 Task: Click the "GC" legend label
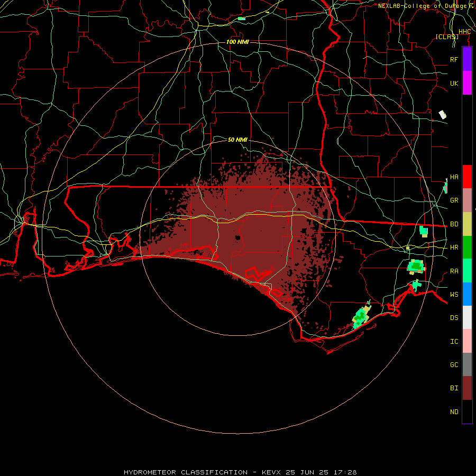(454, 365)
